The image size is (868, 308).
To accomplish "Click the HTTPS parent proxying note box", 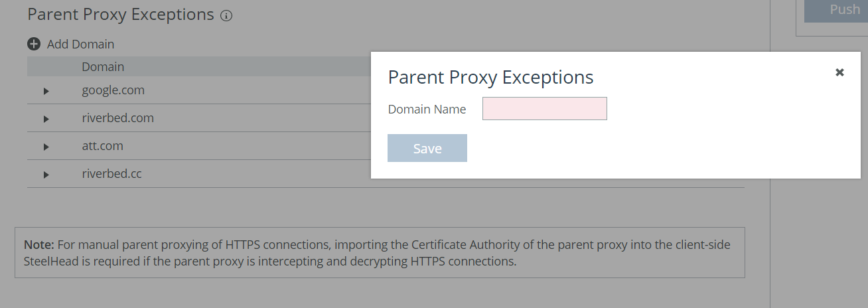I will 380,252.
